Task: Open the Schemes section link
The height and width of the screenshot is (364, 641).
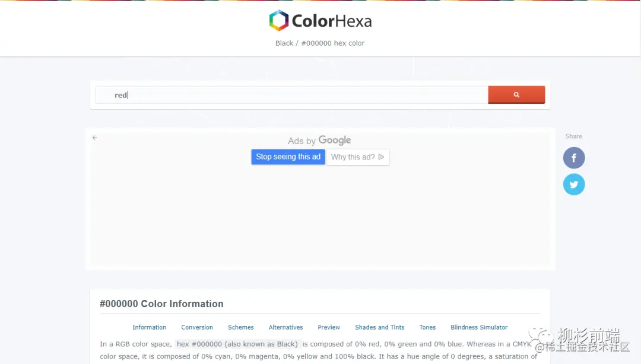Action: (241, 327)
